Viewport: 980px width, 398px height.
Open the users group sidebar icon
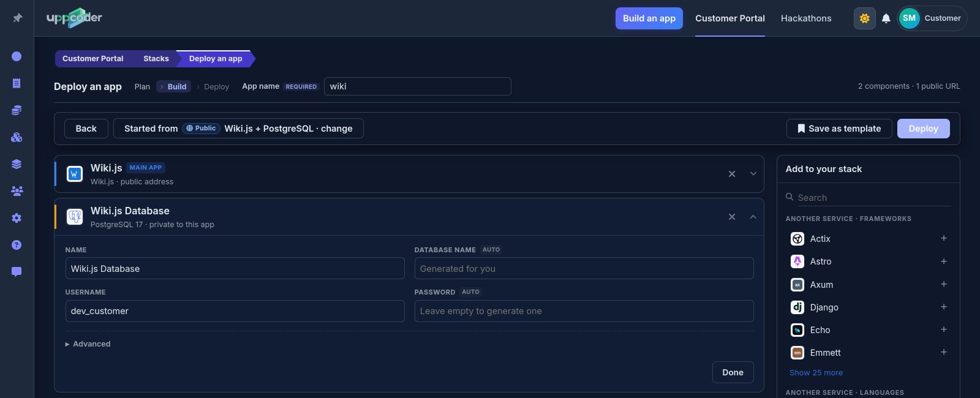[17, 191]
